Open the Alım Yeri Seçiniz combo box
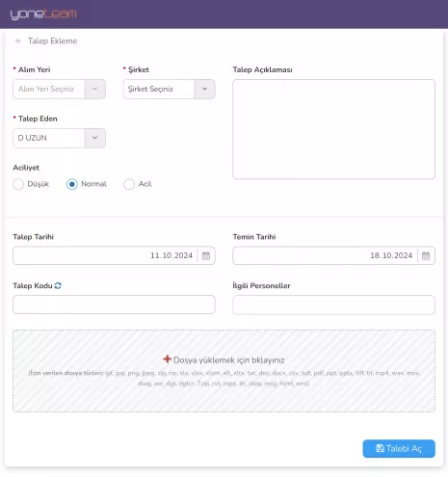This screenshot has height=477, width=448. (59, 89)
